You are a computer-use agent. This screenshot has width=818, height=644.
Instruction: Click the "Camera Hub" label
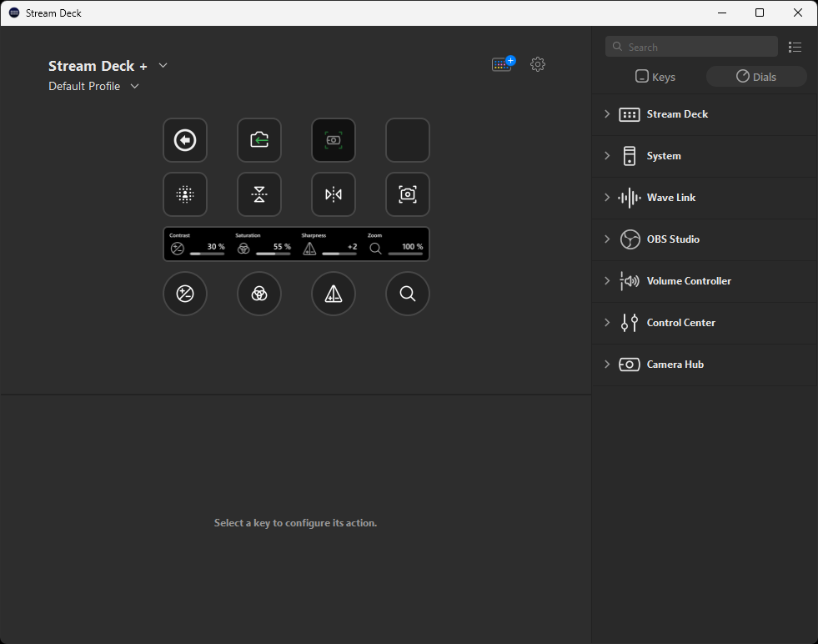pyautogui.click(x=675, y=365)
